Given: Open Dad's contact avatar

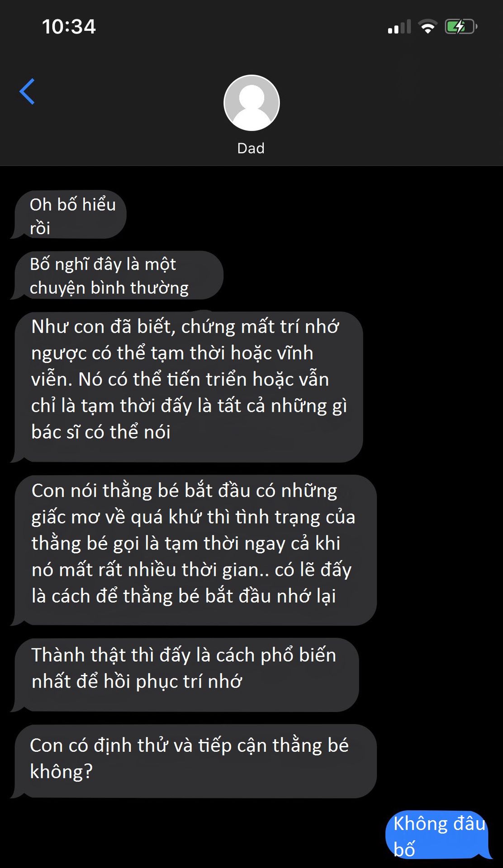Looking at the screenshot, I should tap(251, 103).
